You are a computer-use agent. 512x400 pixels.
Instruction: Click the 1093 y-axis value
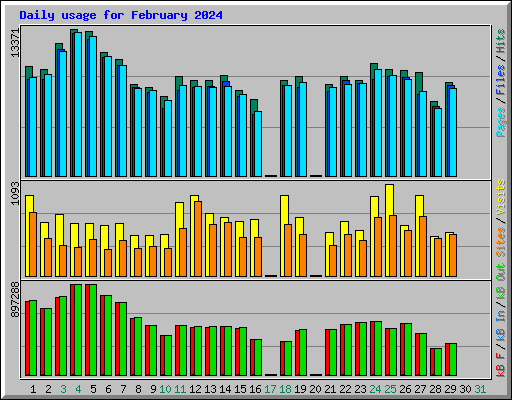tap(15, 193)
